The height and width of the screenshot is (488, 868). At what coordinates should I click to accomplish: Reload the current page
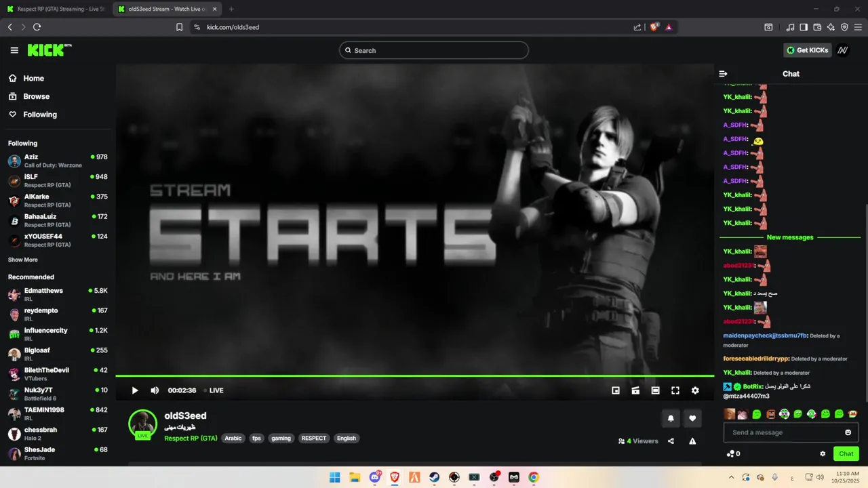[x=37, y=27]
